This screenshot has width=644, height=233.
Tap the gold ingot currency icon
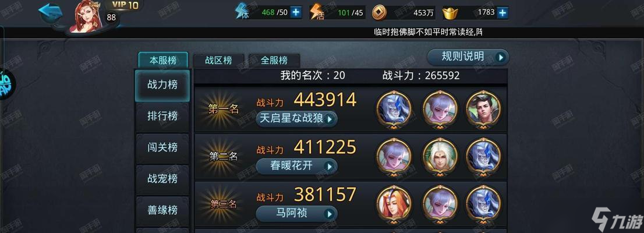450,13
